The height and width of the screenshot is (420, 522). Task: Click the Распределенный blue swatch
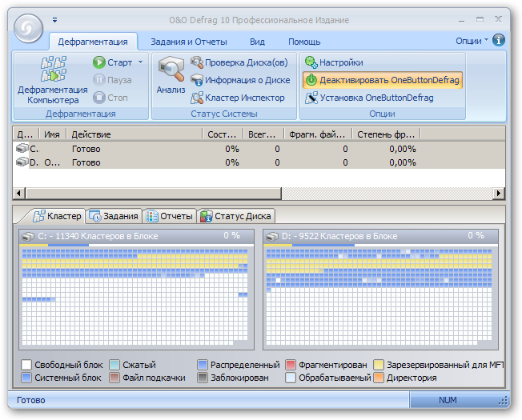[203, 365]
